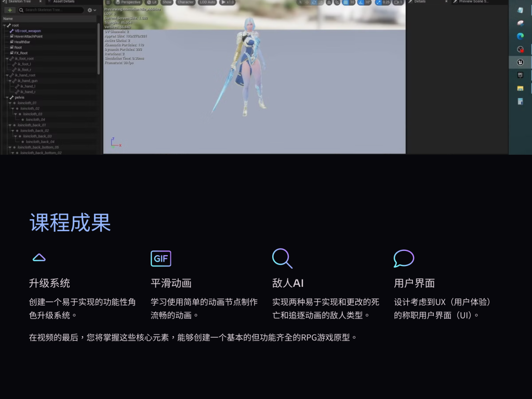The height and width of the screenshot is (399, 532).
Task: Click the skeleton tree vertical scrollbar
Action: 98,48
